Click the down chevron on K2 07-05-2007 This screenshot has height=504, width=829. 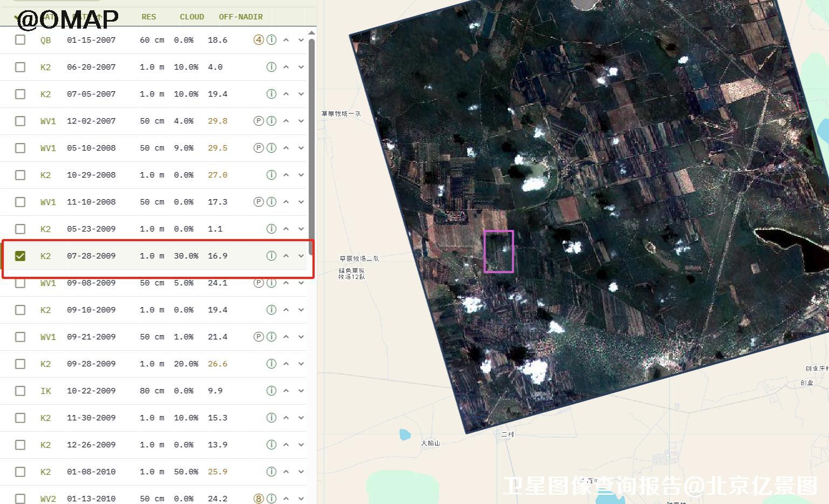pyautogui.click(x=301, y=94)
